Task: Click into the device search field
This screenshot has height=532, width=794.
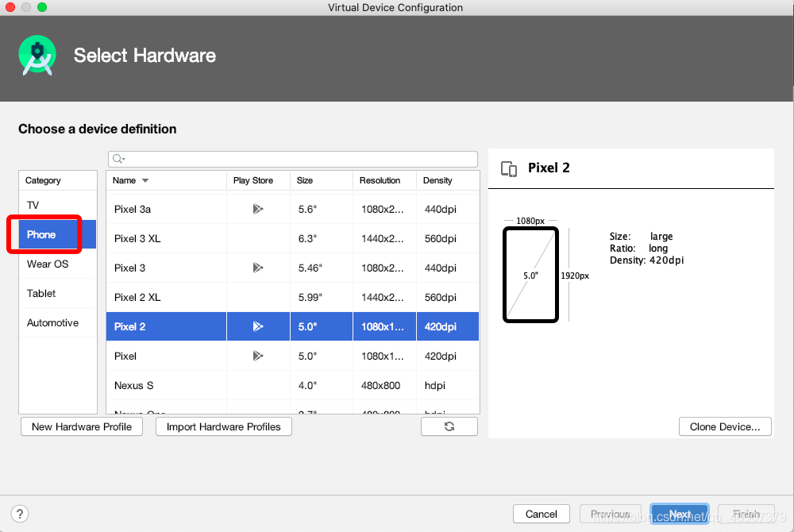Action: (x=293, y=159)
